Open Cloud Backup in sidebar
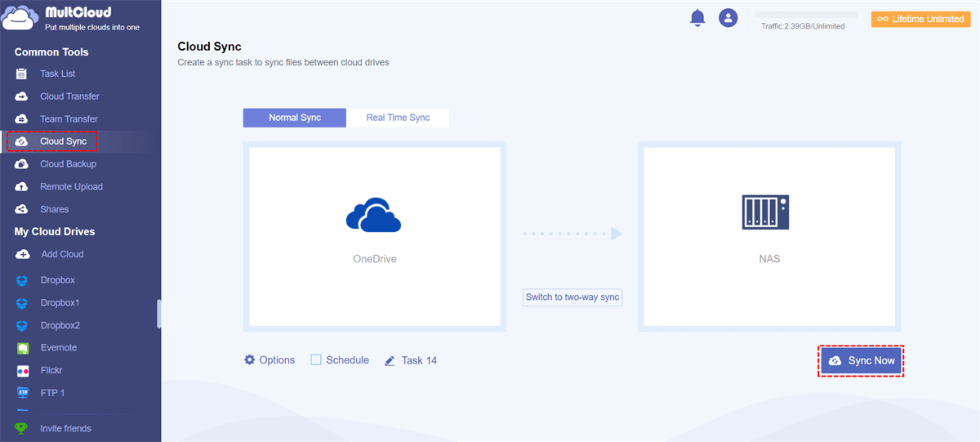 tap(68, 164)
